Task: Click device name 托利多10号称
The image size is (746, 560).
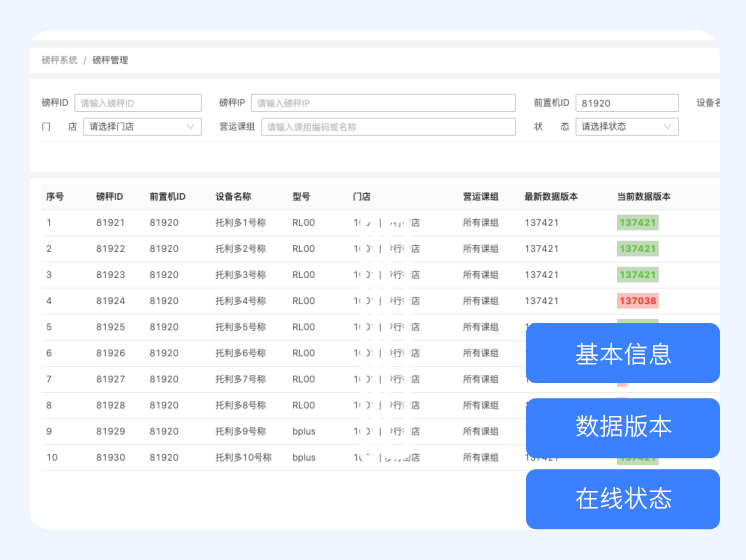Action: coord(243,457)
